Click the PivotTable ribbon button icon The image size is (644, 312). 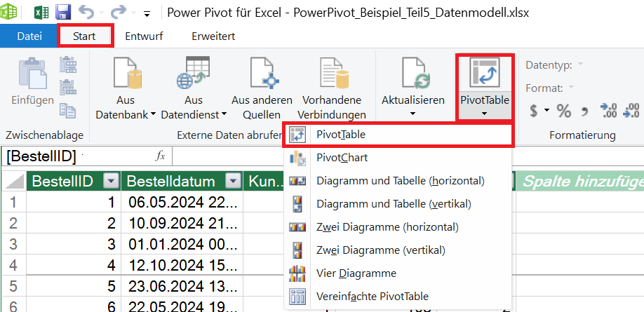(x=485, y=72)
